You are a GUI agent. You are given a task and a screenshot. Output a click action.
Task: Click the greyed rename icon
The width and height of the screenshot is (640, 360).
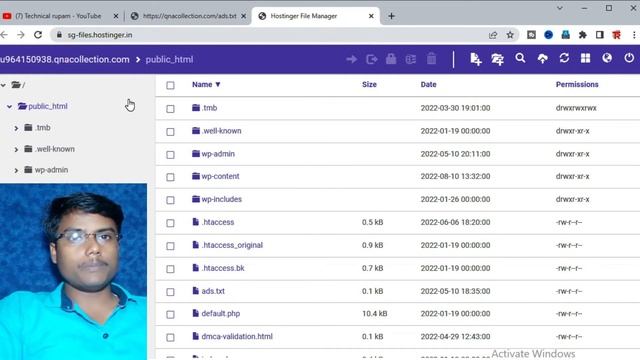click(411, 60)
